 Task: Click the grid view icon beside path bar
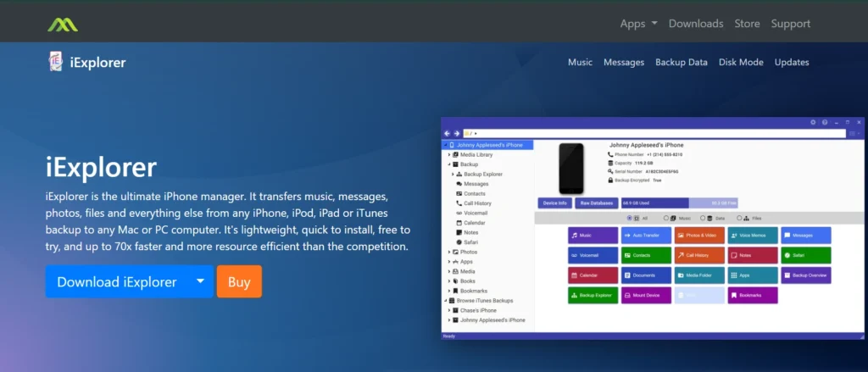tap(851, 133)
